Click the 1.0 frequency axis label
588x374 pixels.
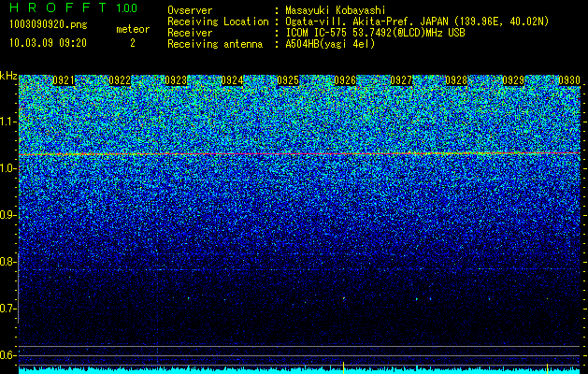click(7, 169)
